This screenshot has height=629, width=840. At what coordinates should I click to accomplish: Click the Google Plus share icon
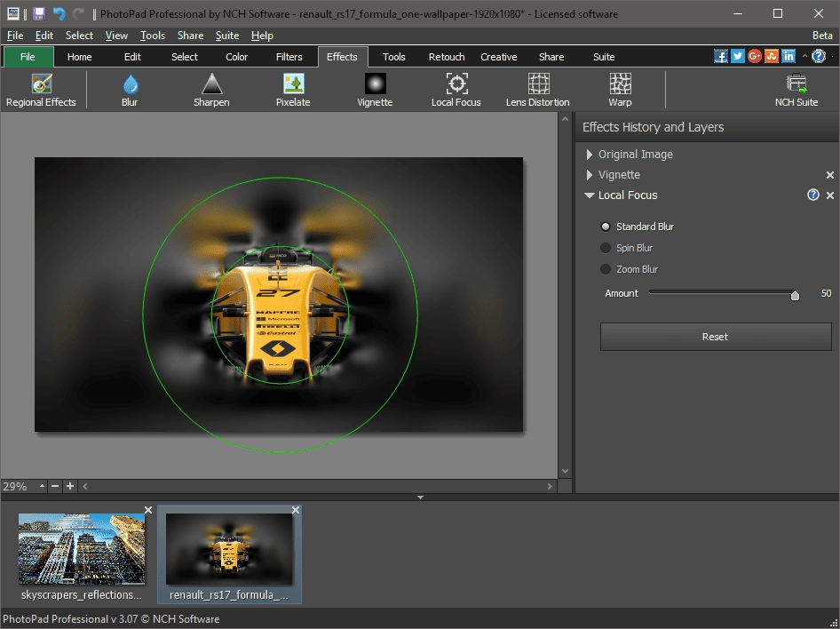point(754,56)
